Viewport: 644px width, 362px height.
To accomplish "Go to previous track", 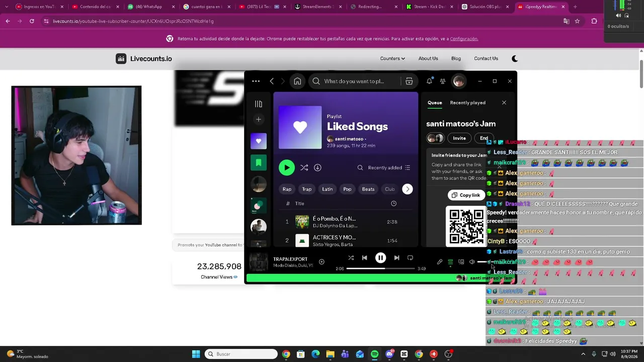I will [x=364, y=258].
